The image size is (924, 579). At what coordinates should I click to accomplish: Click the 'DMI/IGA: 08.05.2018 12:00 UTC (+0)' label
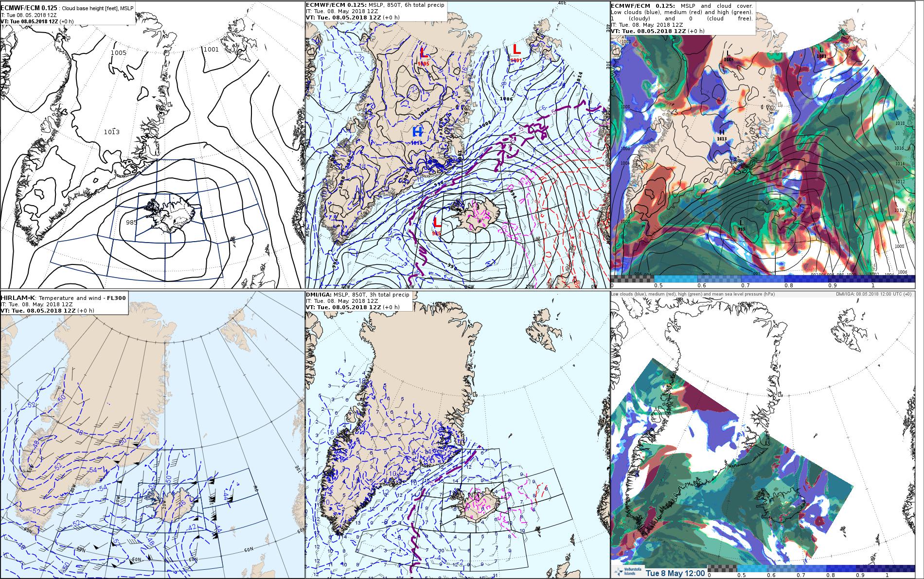(x=874, y=294)
